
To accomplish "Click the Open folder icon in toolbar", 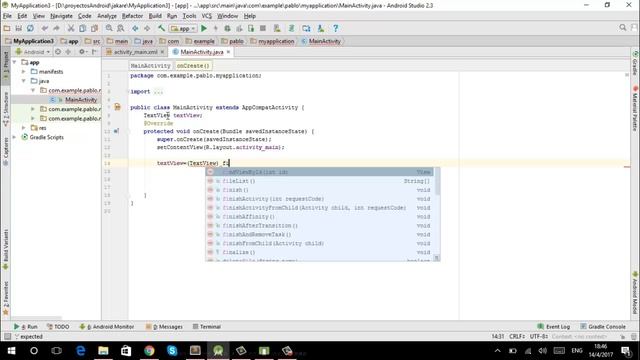I will click(7, 28).
